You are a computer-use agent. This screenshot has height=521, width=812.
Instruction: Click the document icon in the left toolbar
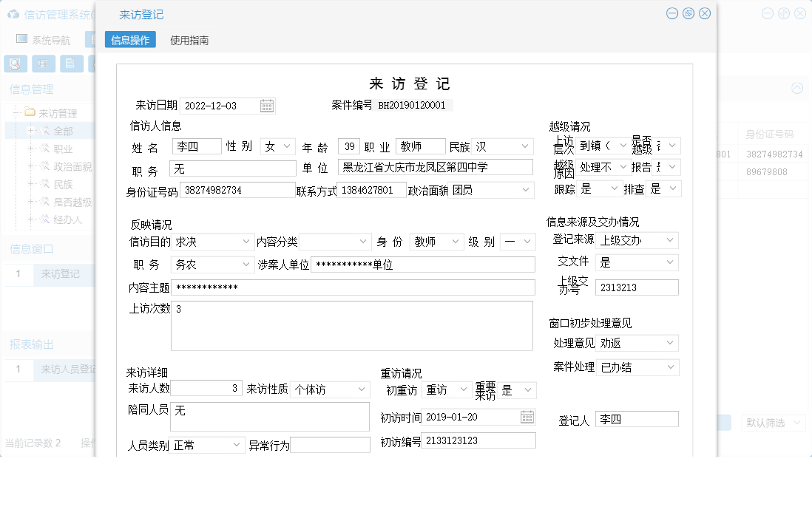point(70,64)
